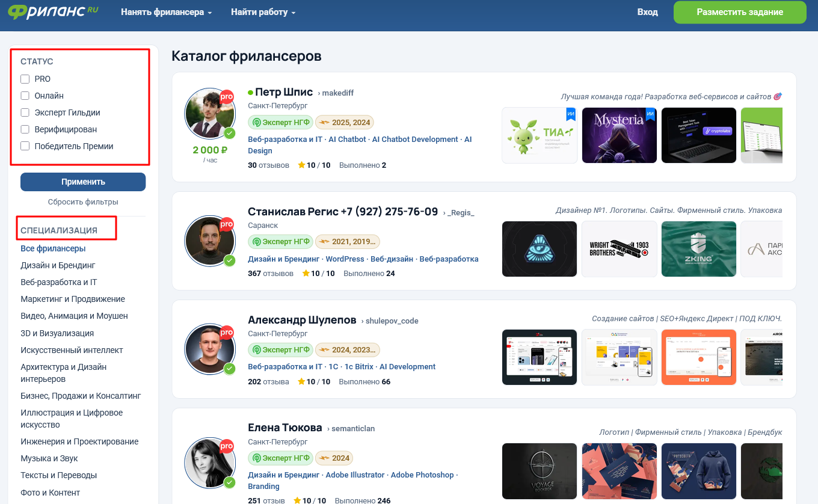
Task: Select Видео, Анимация и Моушен category
Action: [74, 316]
